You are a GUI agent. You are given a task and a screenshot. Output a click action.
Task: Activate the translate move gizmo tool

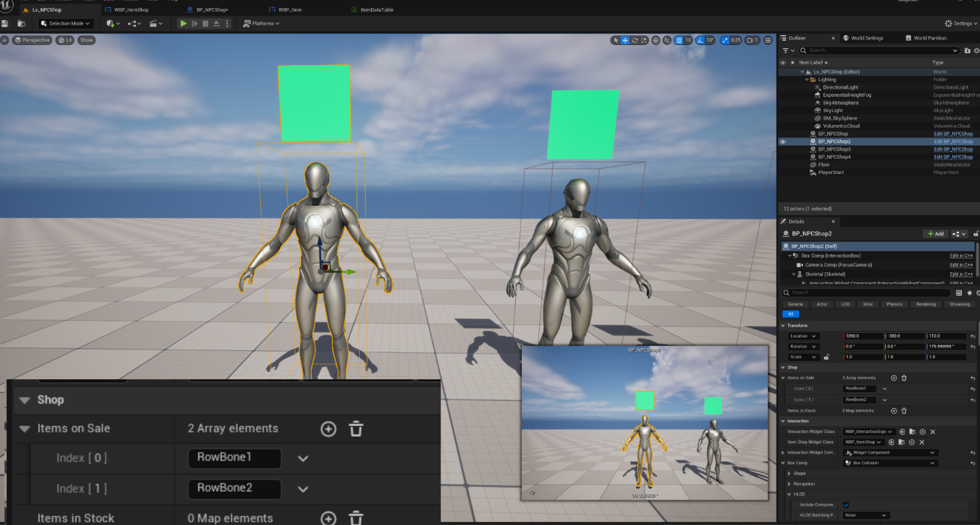click(625, 40)
